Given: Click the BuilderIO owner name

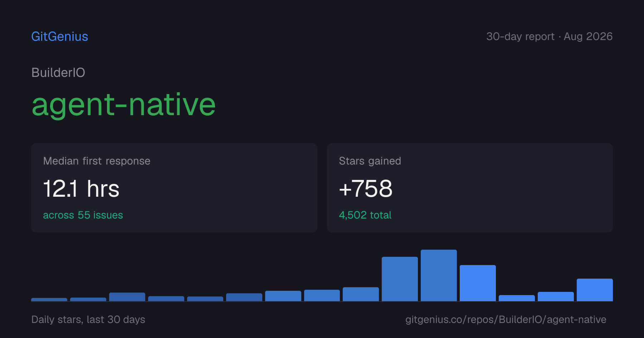Looking at the screenshot, I should click(x=58, y=73).
